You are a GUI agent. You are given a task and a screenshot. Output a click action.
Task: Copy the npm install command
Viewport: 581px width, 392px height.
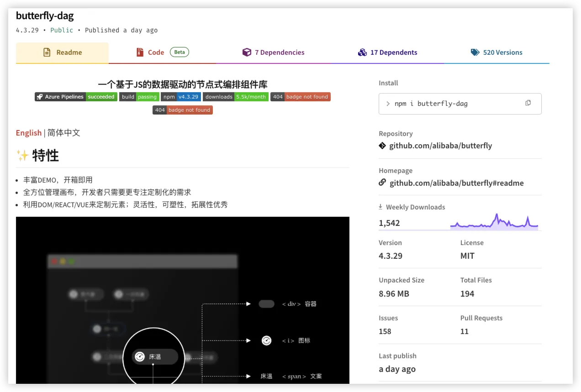528,103
